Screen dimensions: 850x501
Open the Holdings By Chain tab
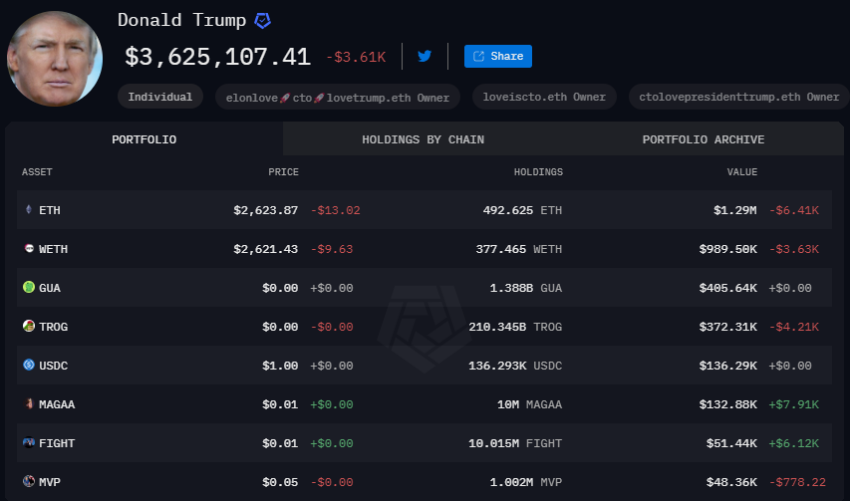coord(423,139)
